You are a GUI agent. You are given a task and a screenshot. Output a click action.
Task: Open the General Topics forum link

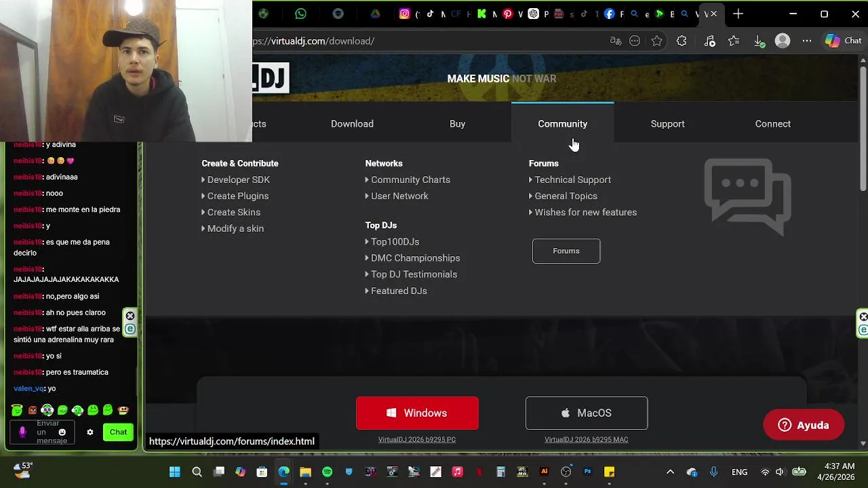[x=565, y=196]
